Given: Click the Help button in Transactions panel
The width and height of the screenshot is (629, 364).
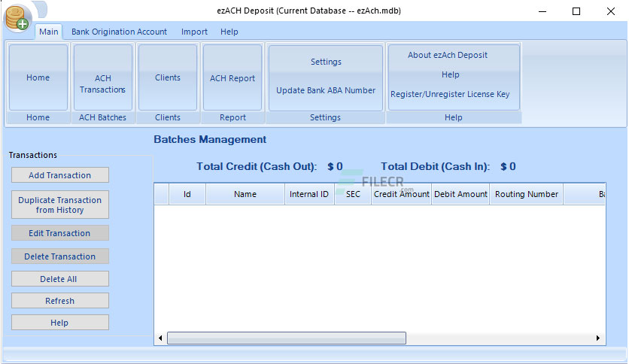Looking at the screenshot, I should 59,323.
